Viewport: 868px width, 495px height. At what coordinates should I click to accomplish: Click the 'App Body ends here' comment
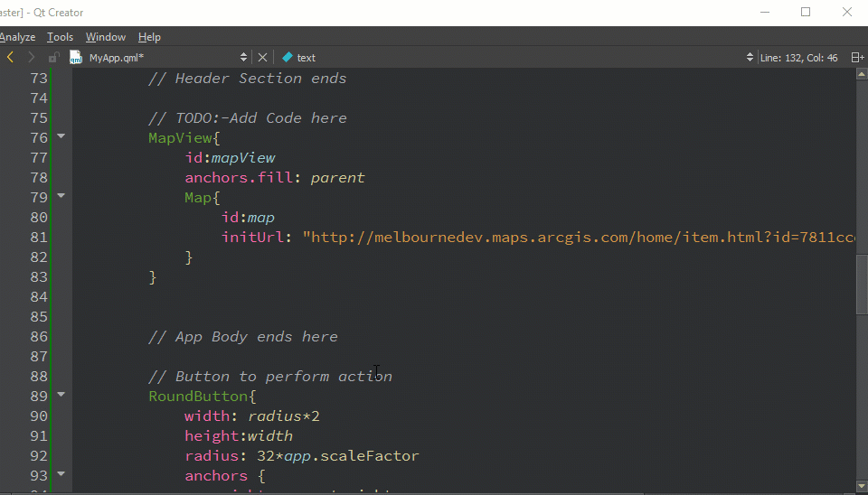point(243,337)
